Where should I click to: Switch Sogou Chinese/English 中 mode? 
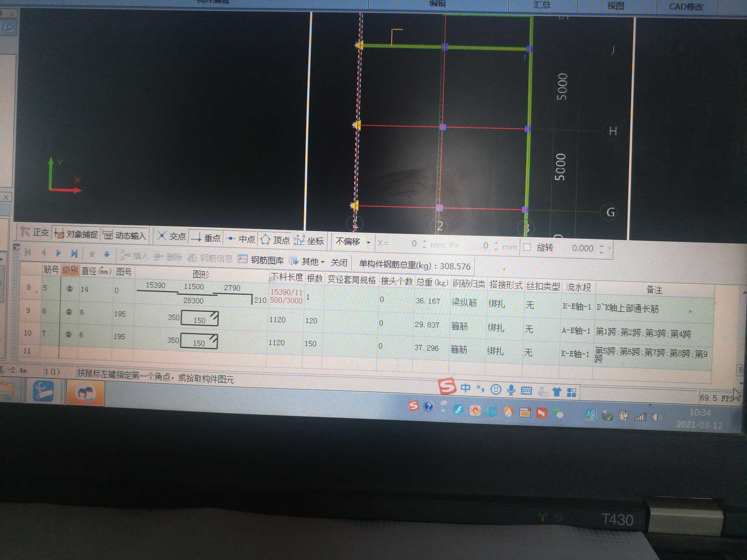tap(465, 388)
